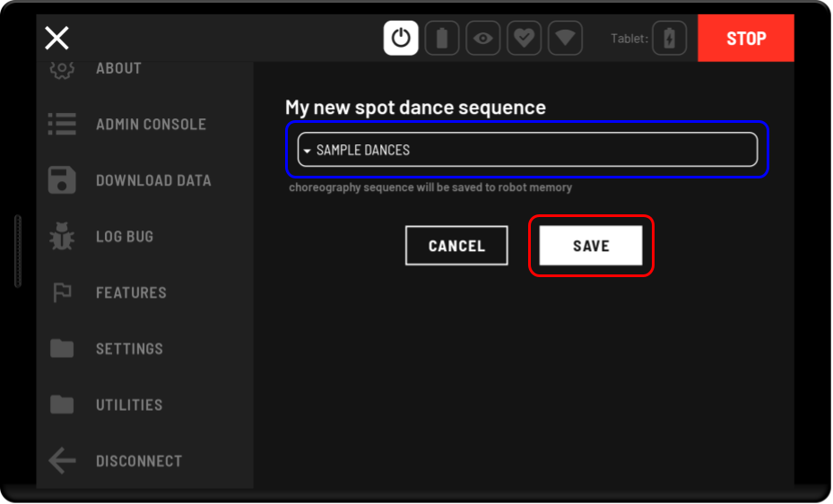Select the flag icon for Features

coord(62,292)
